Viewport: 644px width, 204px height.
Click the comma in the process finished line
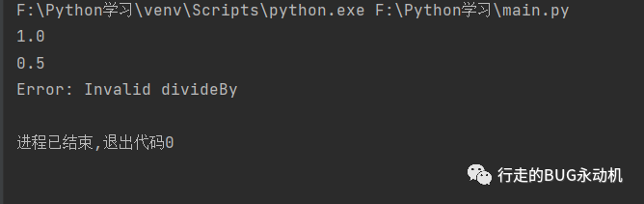(98, 146)
